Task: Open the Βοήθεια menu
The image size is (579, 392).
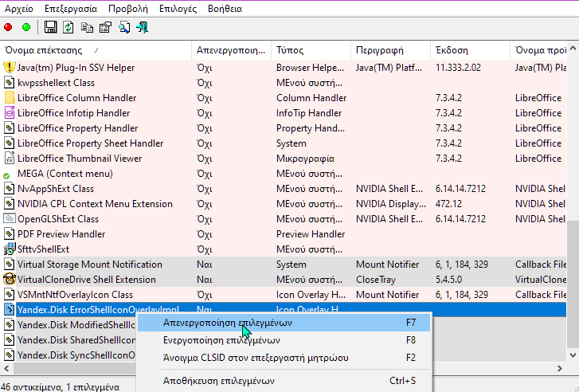Action: coord(225,9)
